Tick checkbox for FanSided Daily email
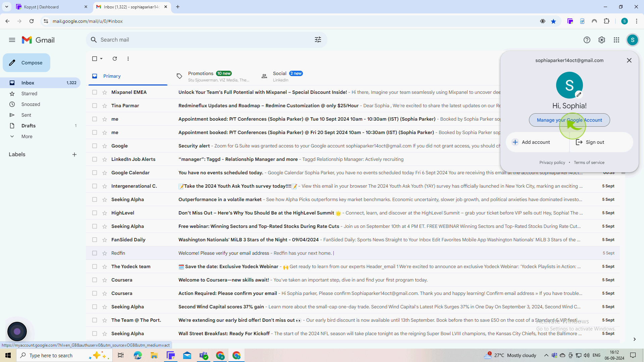The image size is (644, 362). click(x=95, y=240)
